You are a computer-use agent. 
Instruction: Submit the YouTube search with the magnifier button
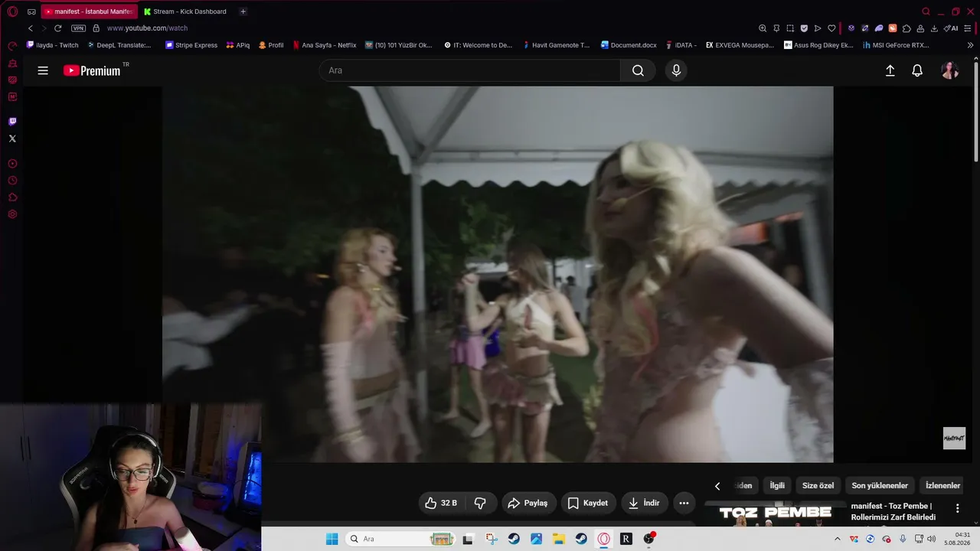coord(638,70)
